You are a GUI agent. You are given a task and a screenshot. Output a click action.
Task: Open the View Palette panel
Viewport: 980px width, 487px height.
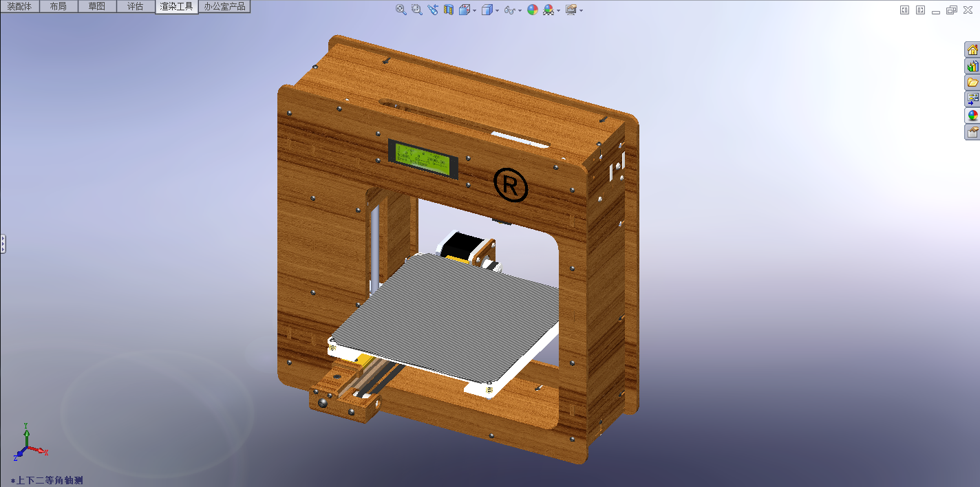[x=972, y=98]
